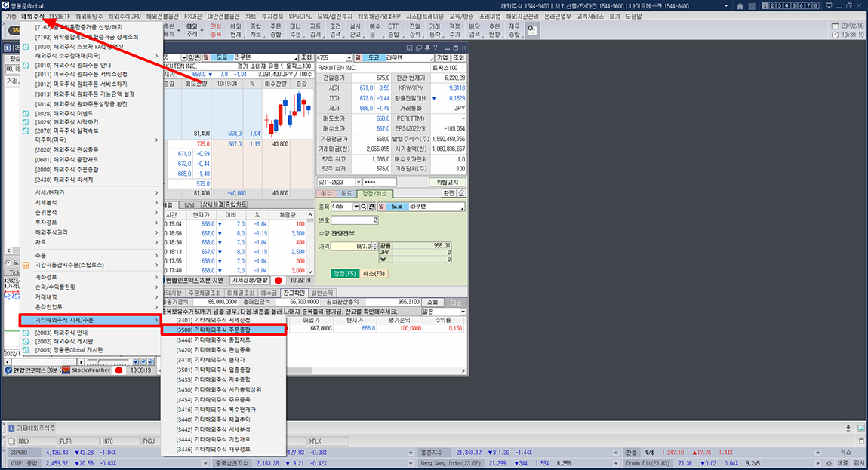Viewport: 868px width, 470px height.
Task: Select [2000] 해외주식 주문종합
Action: coord(91,170)
